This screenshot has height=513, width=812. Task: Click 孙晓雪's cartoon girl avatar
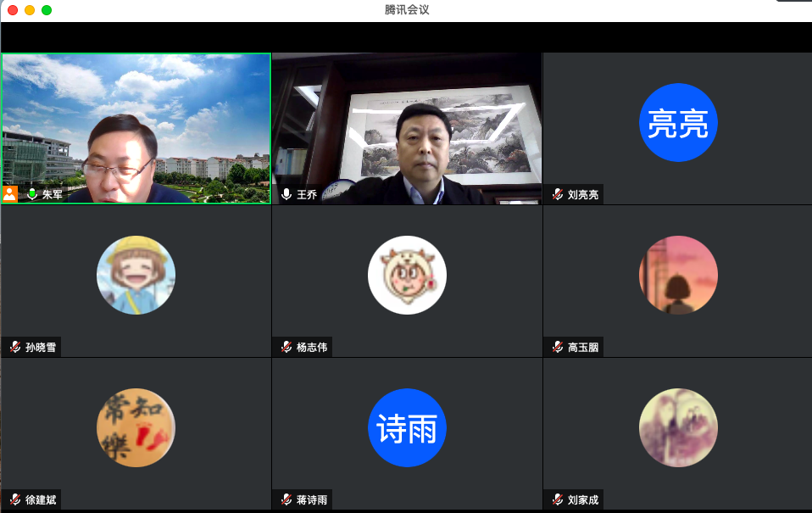(136, 276)
